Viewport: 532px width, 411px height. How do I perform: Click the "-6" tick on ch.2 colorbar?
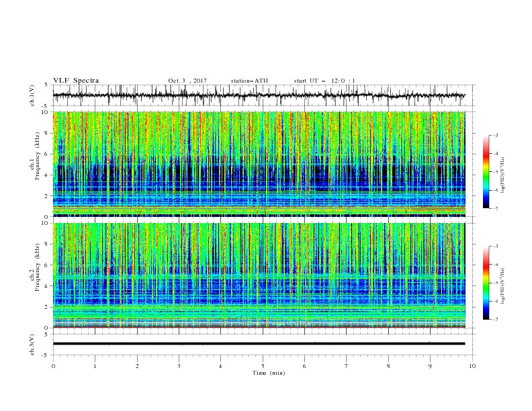[x=496, y=301]
